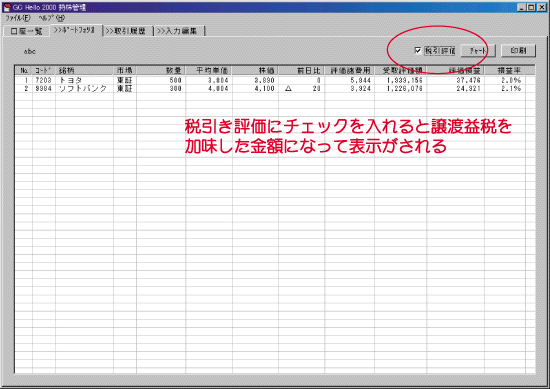
Task: Click the 市場 column header
Action: pyautogui.click(x=125, y=71)
